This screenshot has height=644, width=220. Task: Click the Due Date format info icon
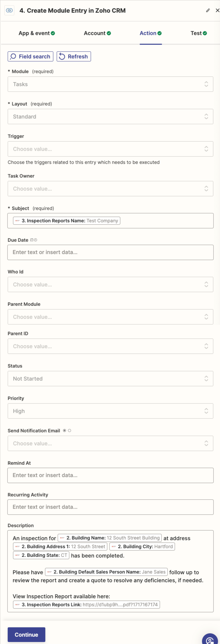[34, 240]
